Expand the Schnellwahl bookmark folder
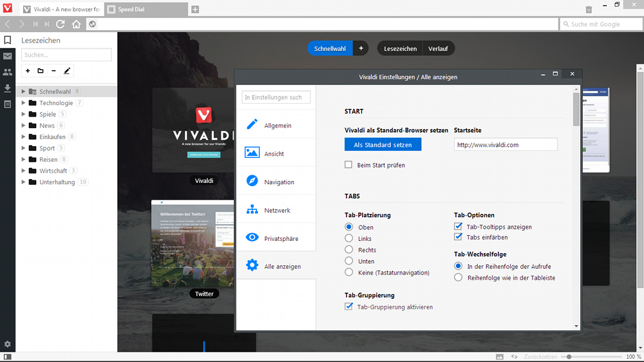 (23, 91)
